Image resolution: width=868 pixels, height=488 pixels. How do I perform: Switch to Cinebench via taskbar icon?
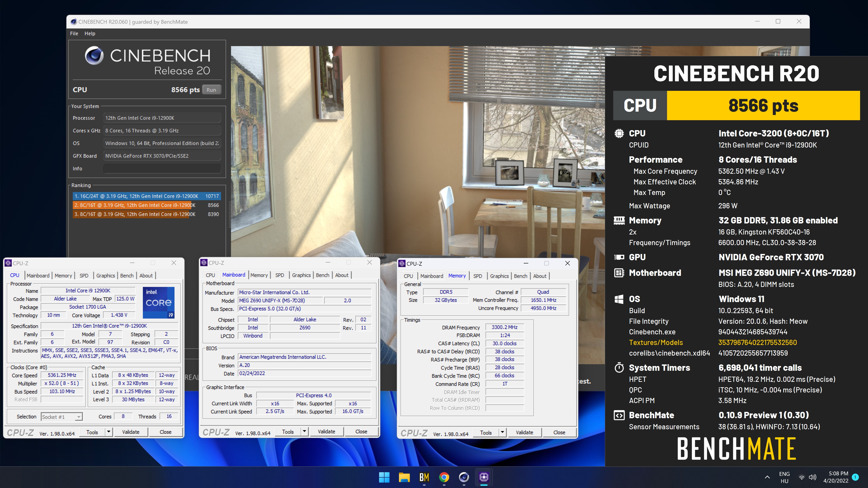464,477
